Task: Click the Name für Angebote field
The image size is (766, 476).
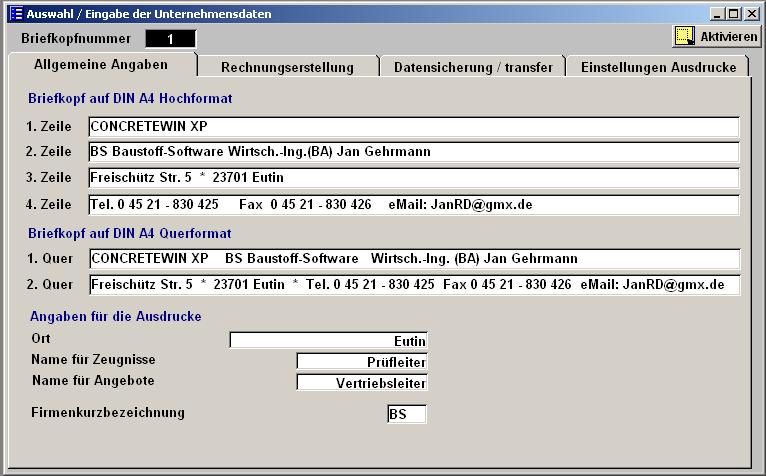Action: click(362, 382)
